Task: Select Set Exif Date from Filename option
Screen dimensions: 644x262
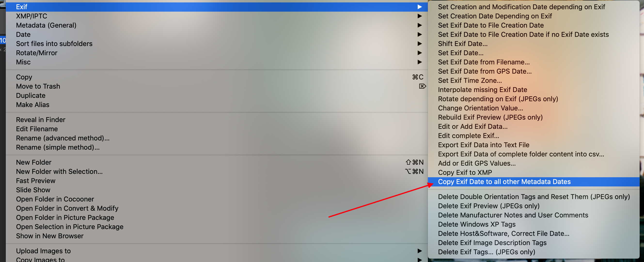Action: coord(483,62)
